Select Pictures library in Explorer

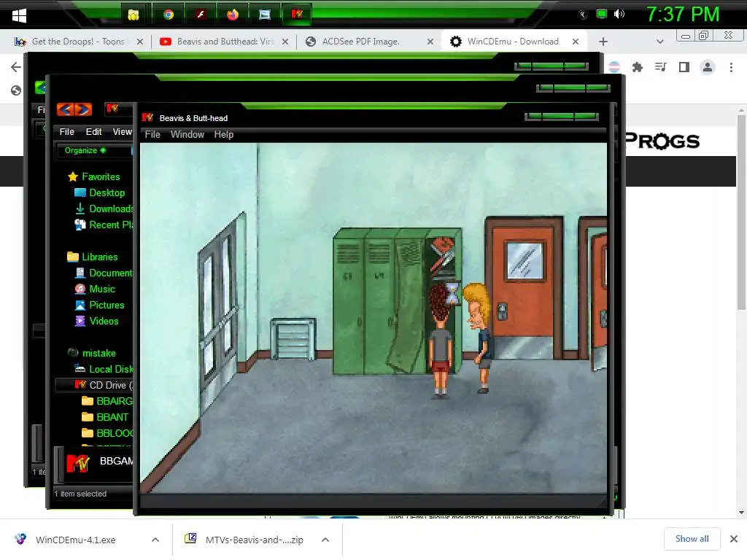click(100, 305)
